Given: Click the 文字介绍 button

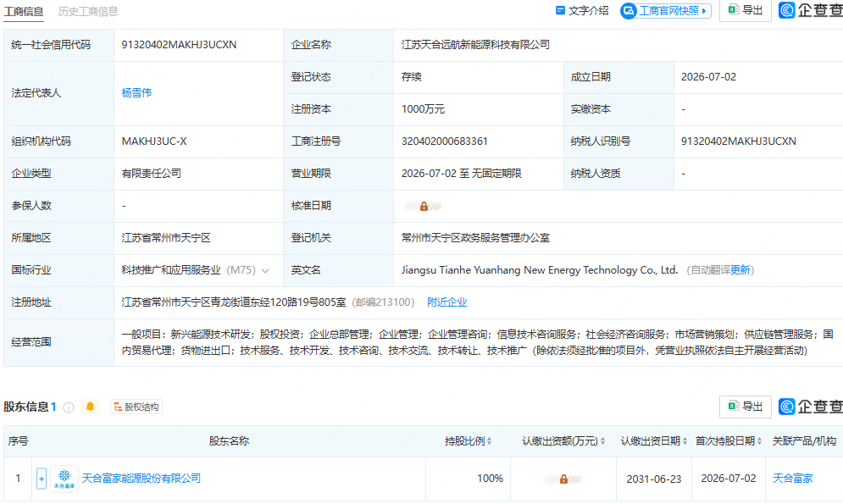Looking at the screenshot, I should pyautogui.click(x=582, y=11).
